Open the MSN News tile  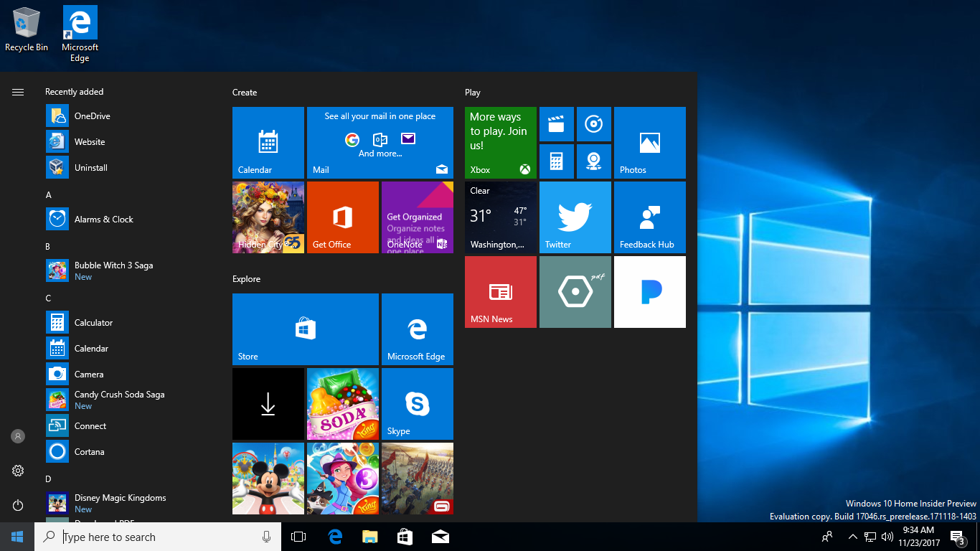pyautogui.click(x=501, y=292)
